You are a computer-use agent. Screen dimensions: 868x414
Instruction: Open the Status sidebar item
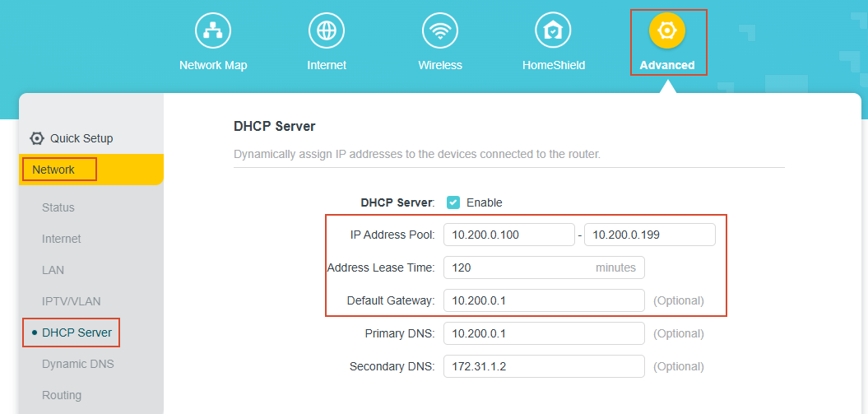(x=58, y=207)
